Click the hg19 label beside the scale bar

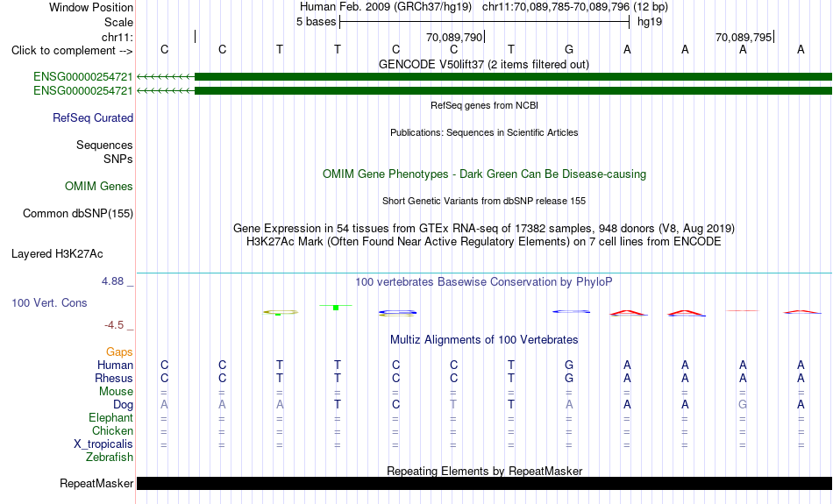pos(650,22)
